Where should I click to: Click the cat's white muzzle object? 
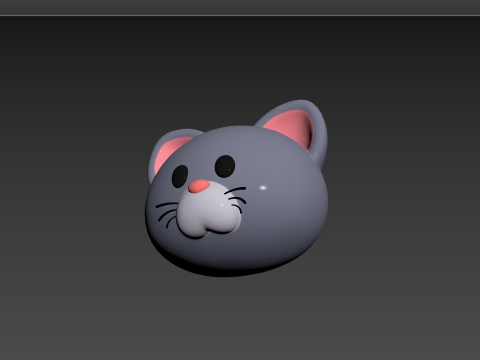(208, 210)
